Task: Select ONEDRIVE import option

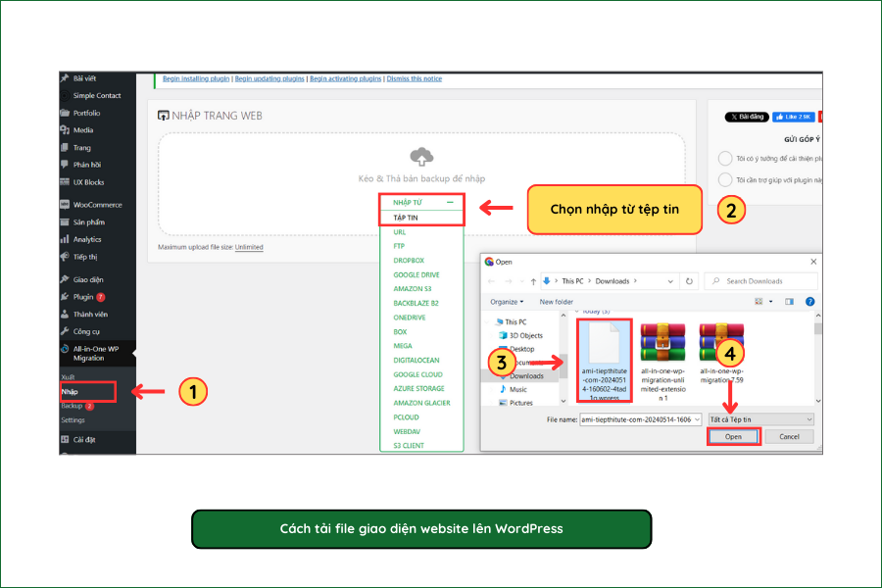Action: [x=410, y=318]
